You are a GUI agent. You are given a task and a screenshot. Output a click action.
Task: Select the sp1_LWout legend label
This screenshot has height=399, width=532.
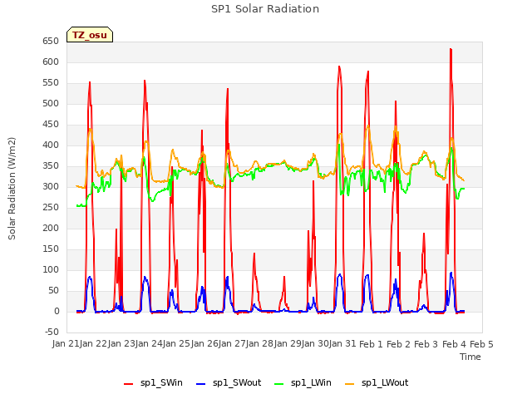tap(385, 383)
